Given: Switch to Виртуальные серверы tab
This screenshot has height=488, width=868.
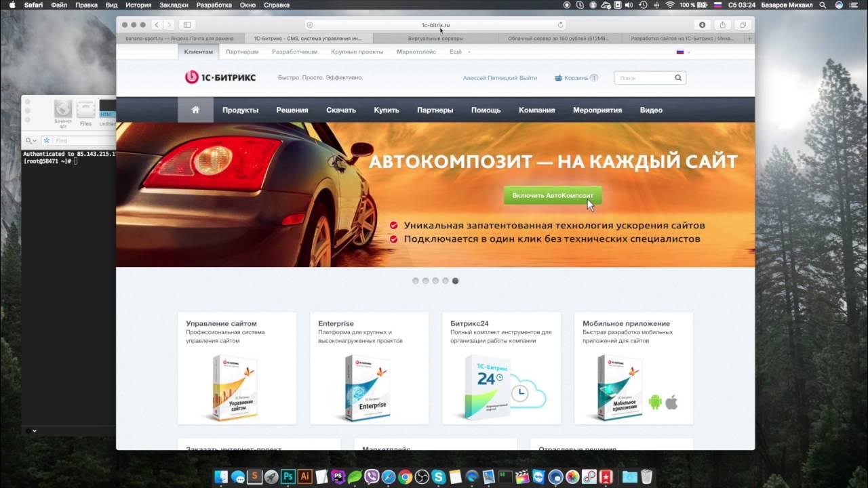Looking at the screenshot, I should click(x=435, y=39).
